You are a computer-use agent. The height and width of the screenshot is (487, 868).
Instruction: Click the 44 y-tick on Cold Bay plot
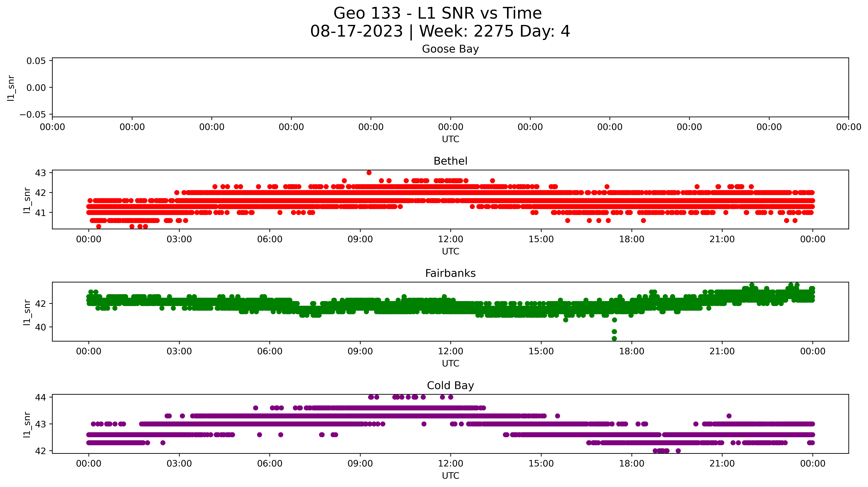click(40, 397)
